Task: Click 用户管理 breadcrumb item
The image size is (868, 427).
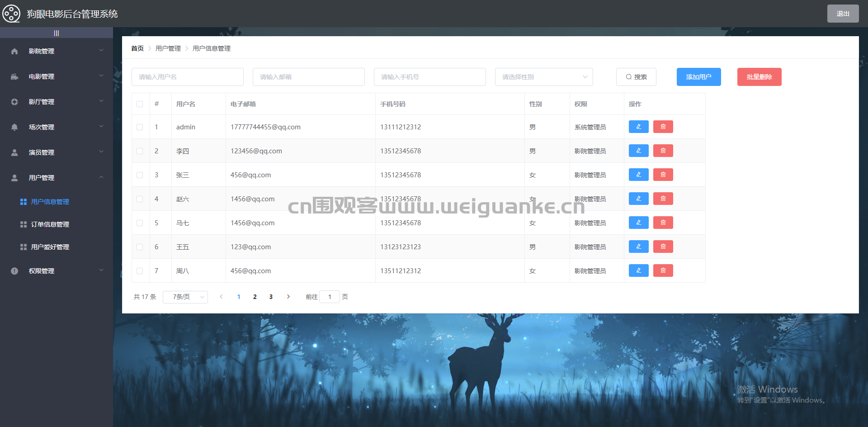Action: point(168,48)
